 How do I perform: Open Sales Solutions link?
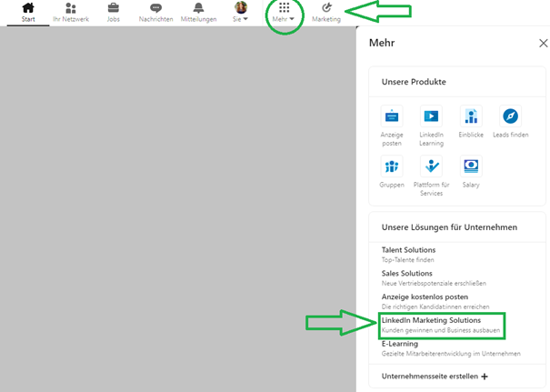coord(407,273)
